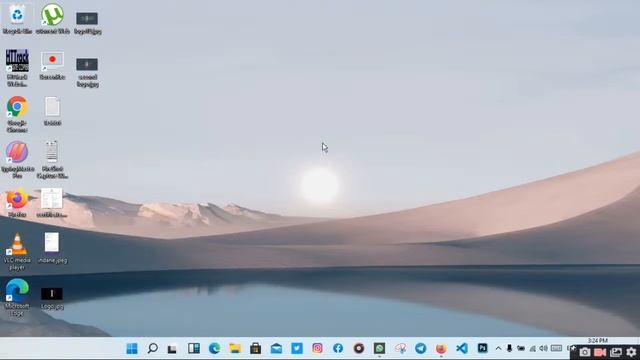Open Telegram from the taskbar
Viewport: 640px width, 360px height.
pyautogui.click(x=420, y=349)
